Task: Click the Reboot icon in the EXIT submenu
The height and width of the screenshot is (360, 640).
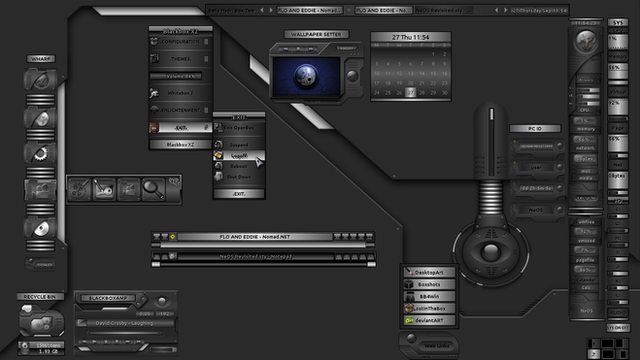Action: click(x=218, y=166)
